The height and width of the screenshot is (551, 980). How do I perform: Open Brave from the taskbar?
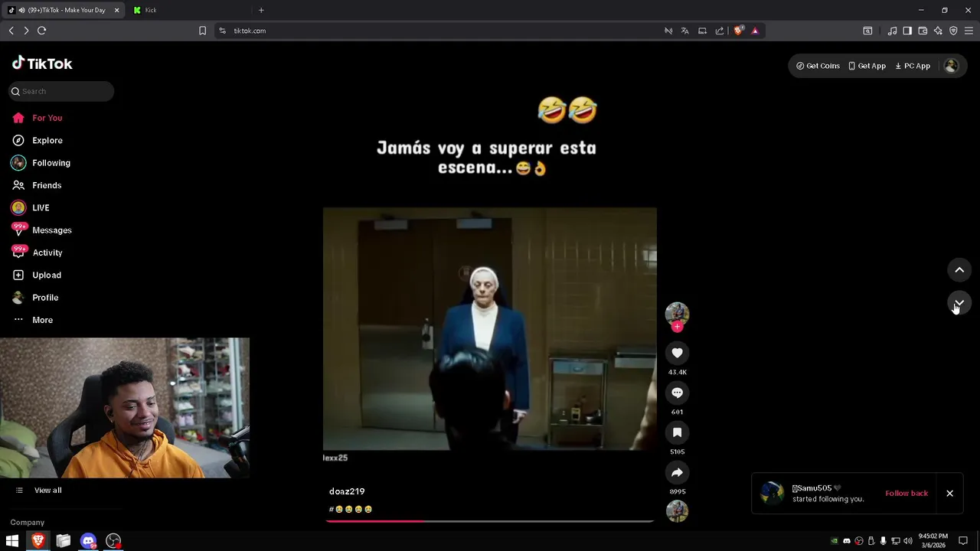coord(38,541)
